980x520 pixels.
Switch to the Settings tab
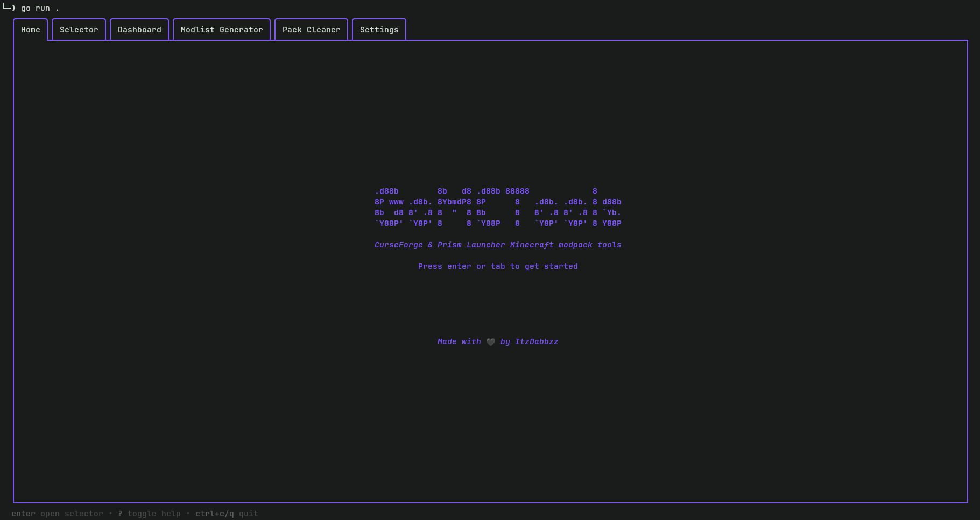pyautogui.click(x=379, y=30)
